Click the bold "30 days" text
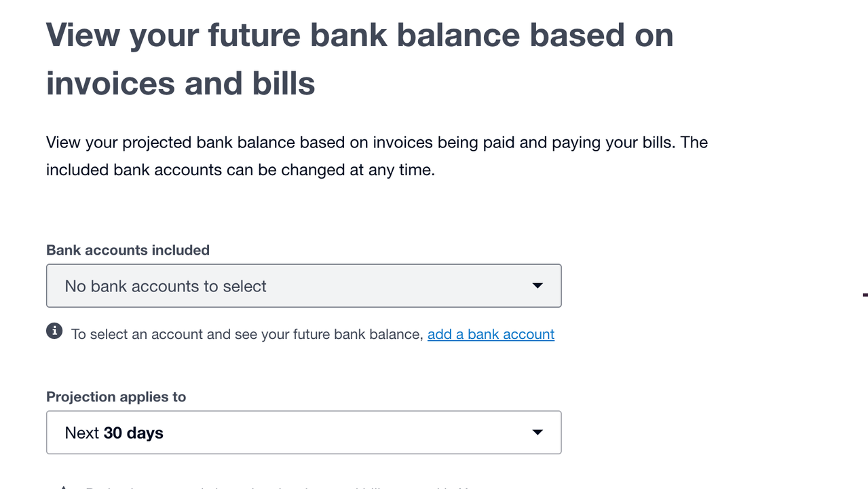The height and width of the screenshot is (489, 868). pos(134,433)
